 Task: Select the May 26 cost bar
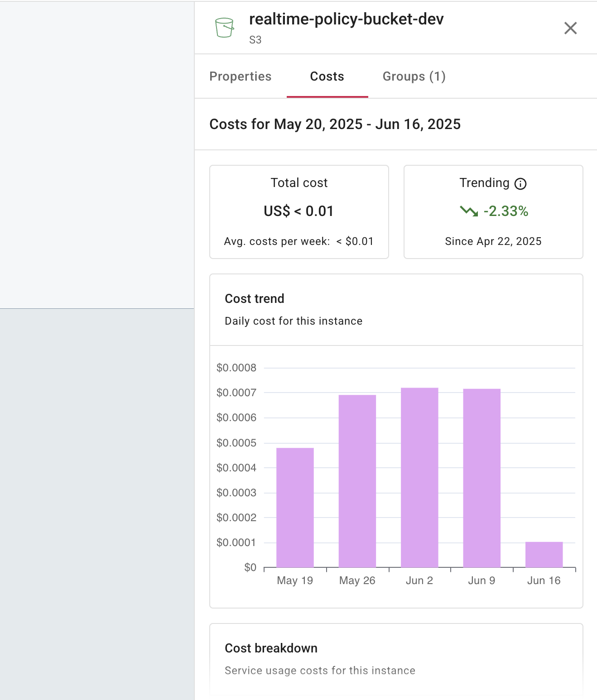point(357,480)
